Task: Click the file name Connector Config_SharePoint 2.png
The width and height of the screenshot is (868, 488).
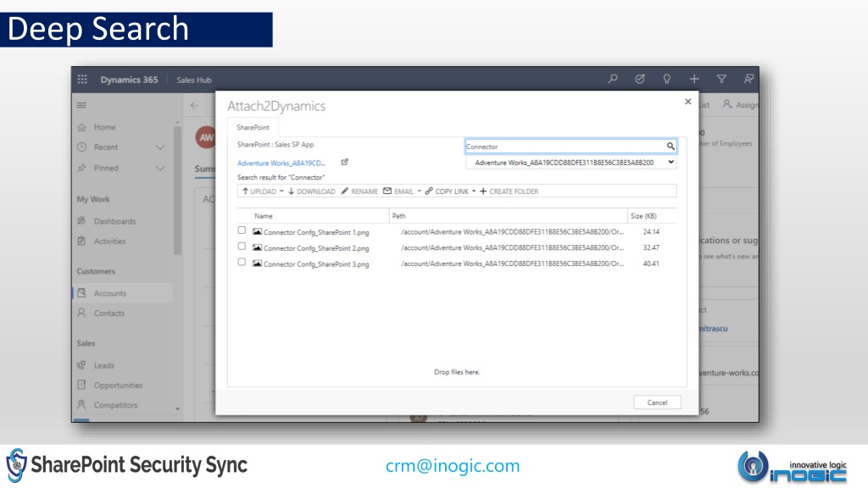Action: (x=316, y=248)
